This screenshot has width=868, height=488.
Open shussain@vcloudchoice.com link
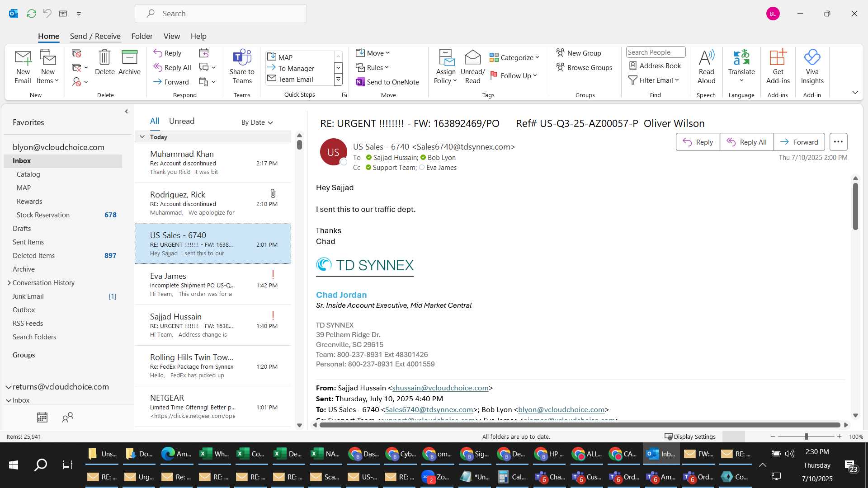[x=440, y=388]
